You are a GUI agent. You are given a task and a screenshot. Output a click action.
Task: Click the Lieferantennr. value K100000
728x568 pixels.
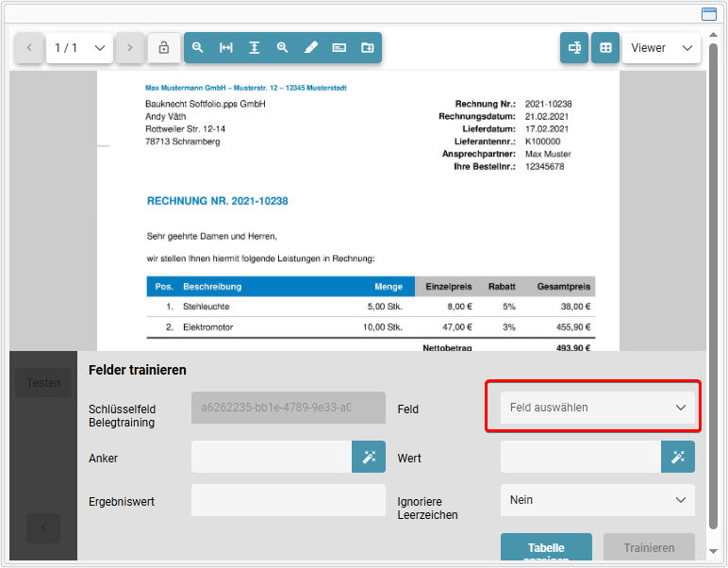click(543, 142)
